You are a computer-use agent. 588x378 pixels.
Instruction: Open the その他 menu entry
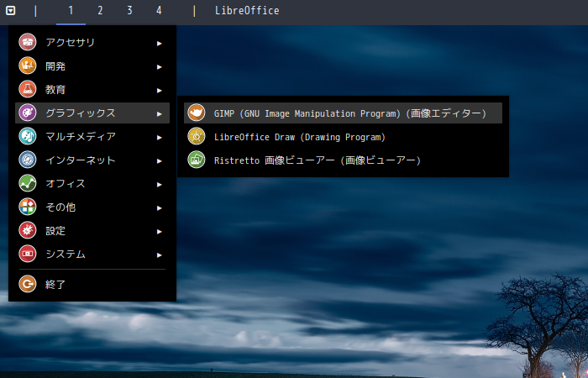92,207
